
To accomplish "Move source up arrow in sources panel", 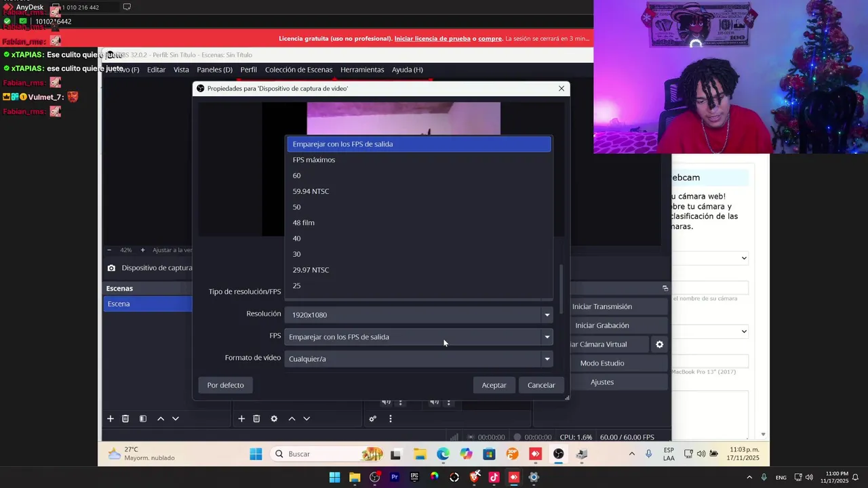I will [292, 419].
